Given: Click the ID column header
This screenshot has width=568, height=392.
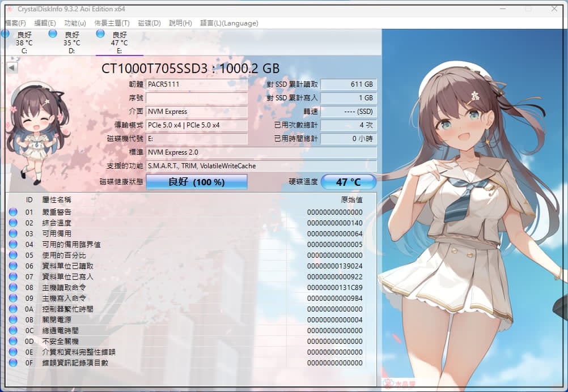Looking at the screenshot, I should [29, 200].
